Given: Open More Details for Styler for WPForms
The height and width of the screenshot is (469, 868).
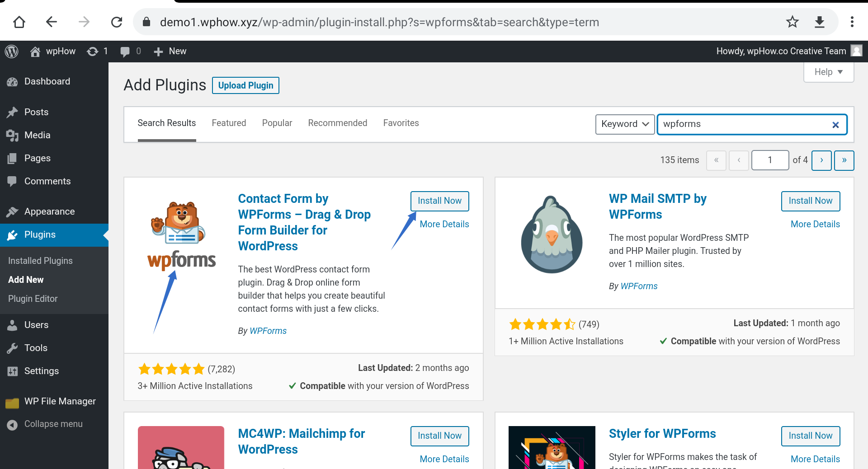Looking at the screenshot, I should coord(815,459).
